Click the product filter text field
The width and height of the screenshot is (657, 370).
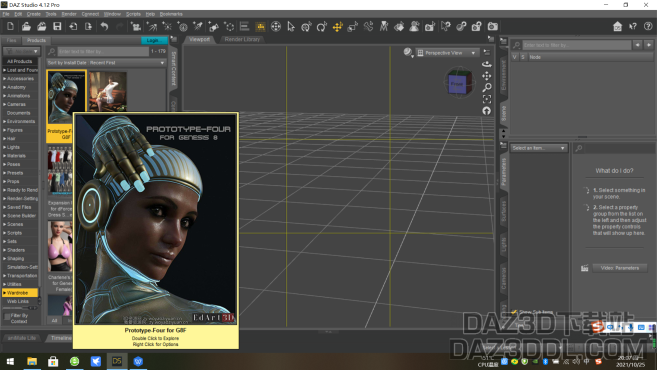[103, 52]
